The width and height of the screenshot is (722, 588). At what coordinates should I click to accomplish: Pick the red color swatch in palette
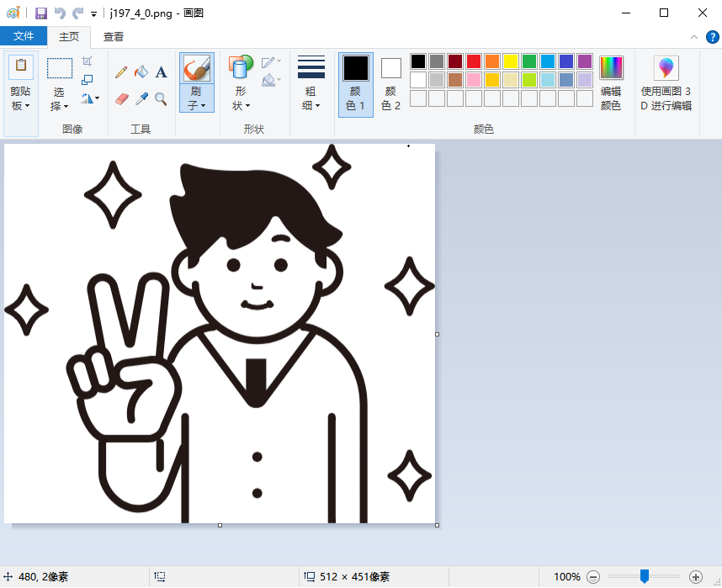pyautogui.click(x=474, y=61)
